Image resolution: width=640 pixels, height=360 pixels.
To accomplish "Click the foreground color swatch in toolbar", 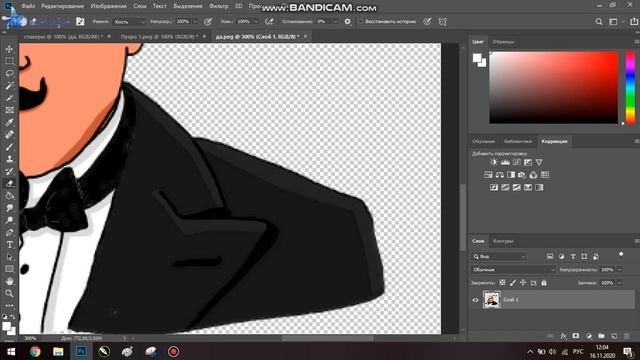I will [6, 326].
